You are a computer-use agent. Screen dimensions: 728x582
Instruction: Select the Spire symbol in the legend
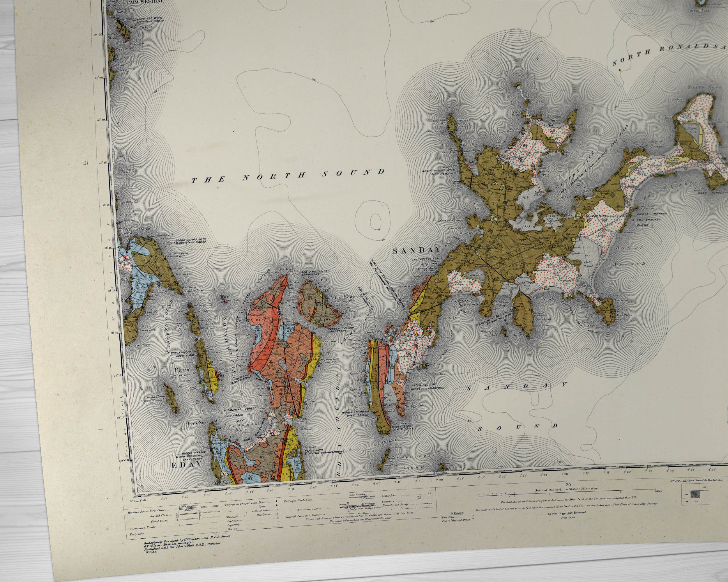coord(277,505)
